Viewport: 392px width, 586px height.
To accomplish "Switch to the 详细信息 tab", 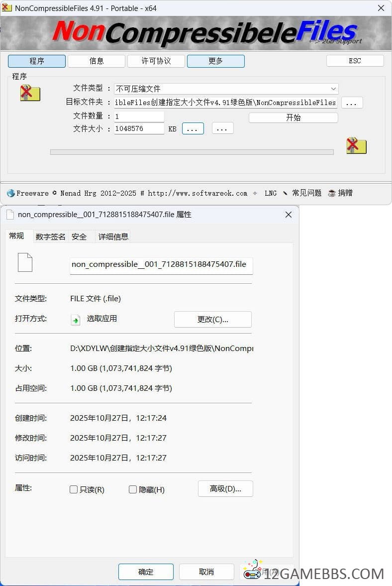I will click(113, 237).
